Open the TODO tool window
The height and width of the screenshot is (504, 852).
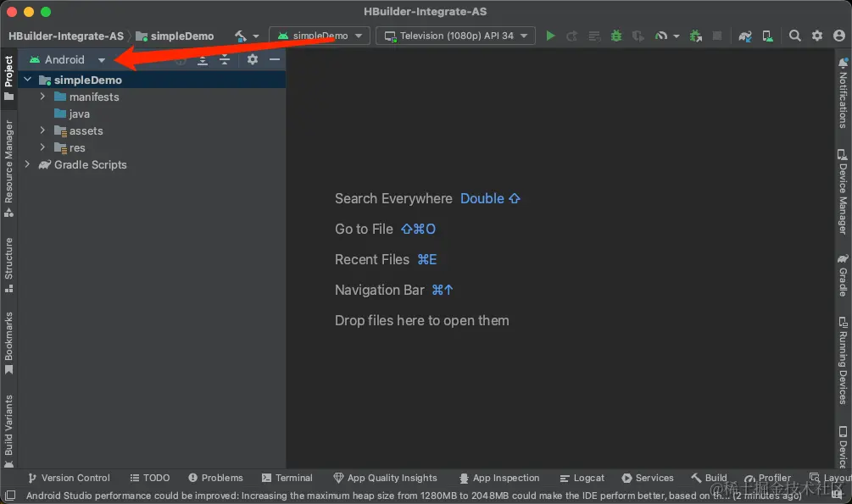[150, 478]
